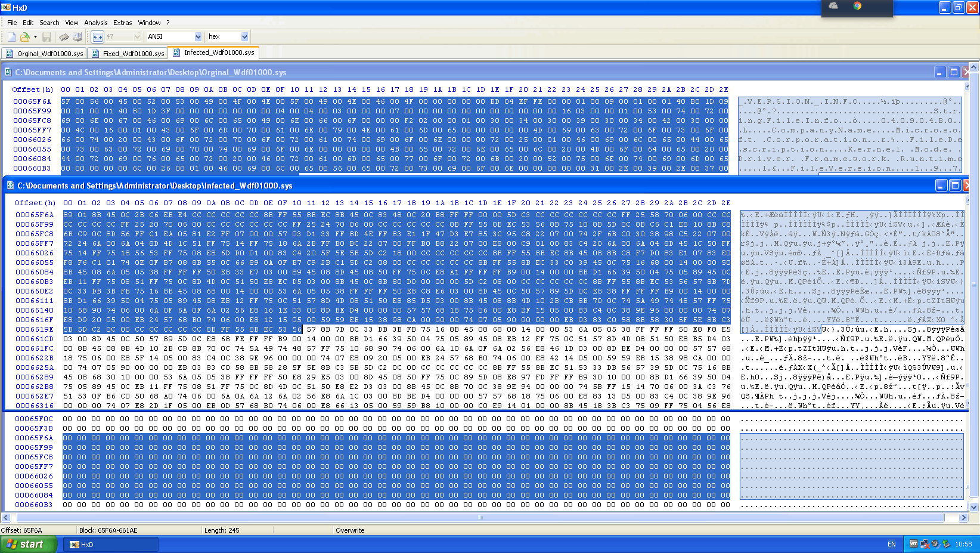Click file icon on Orginal_Wdf01000.sys tab
Image resolution: width=980 pixels, height=553 pixels.
coord(10,54)
